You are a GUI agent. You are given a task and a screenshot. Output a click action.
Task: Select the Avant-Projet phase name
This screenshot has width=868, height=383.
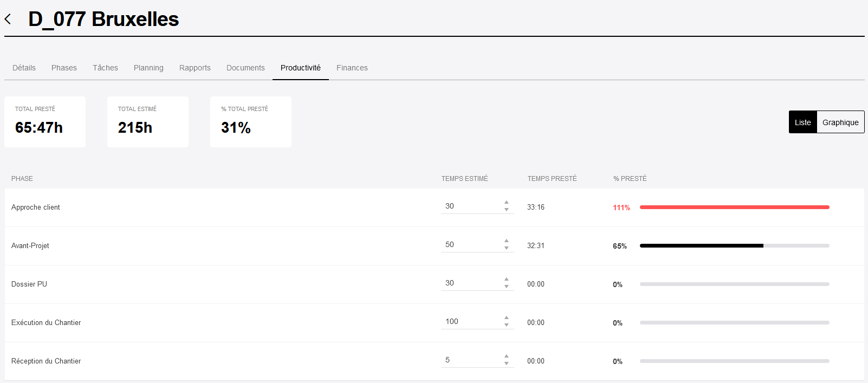click(30, 245)
